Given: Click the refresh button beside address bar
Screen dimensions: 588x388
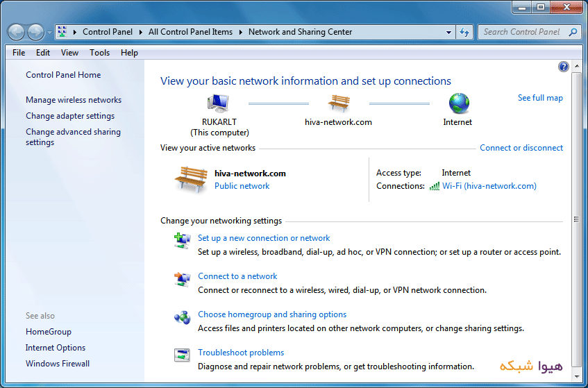Looking at the screenshot, I should [x=465, y=32].
